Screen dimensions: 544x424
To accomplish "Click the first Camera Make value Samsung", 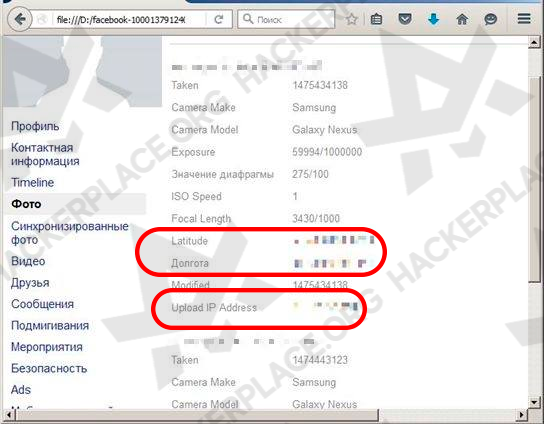I will click(314, 108).
